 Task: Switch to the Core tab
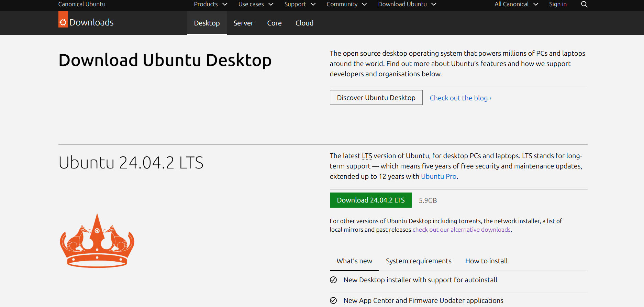tap(274, 23)
